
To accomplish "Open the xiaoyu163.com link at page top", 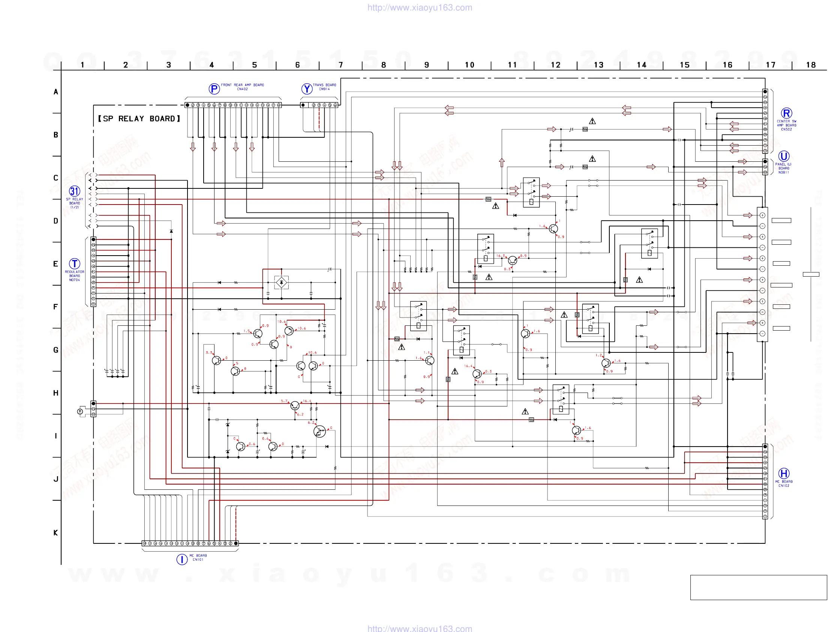I will coord(420,8).
